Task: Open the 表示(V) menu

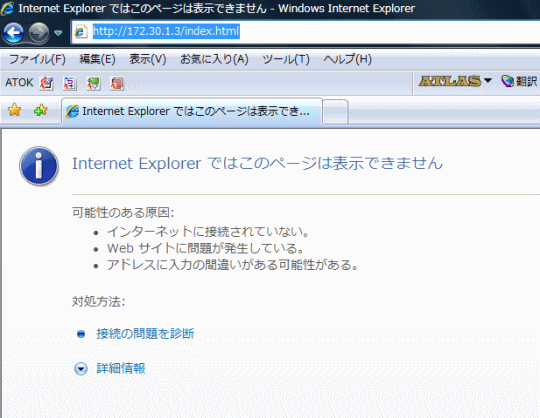Action: tap(148, 59)
